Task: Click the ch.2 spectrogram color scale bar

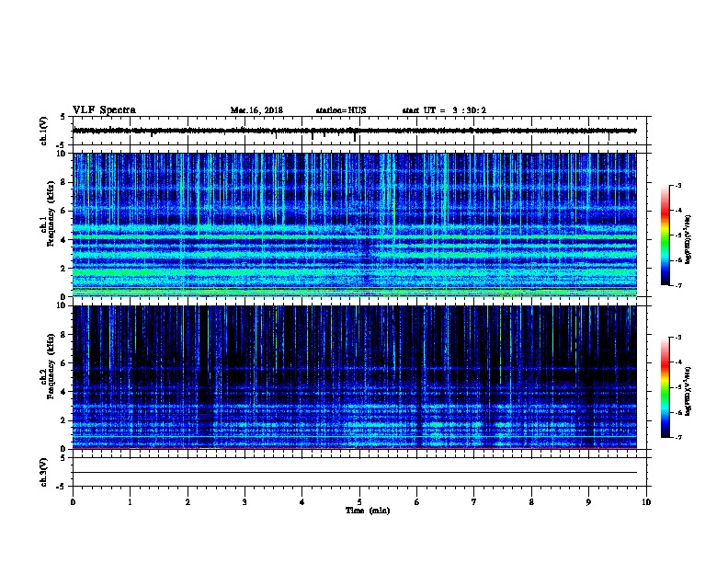Action: pos(665,387)
